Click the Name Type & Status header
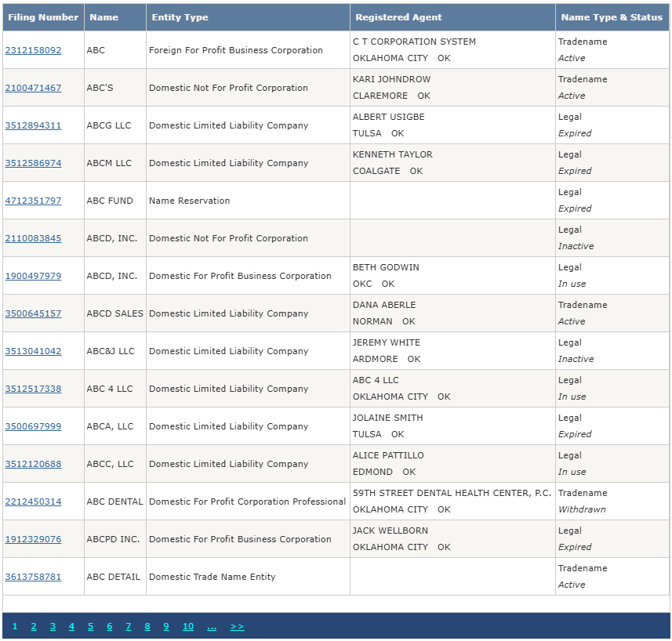The height and width of the screenshot is (641, 672). (x=612, y=17)
